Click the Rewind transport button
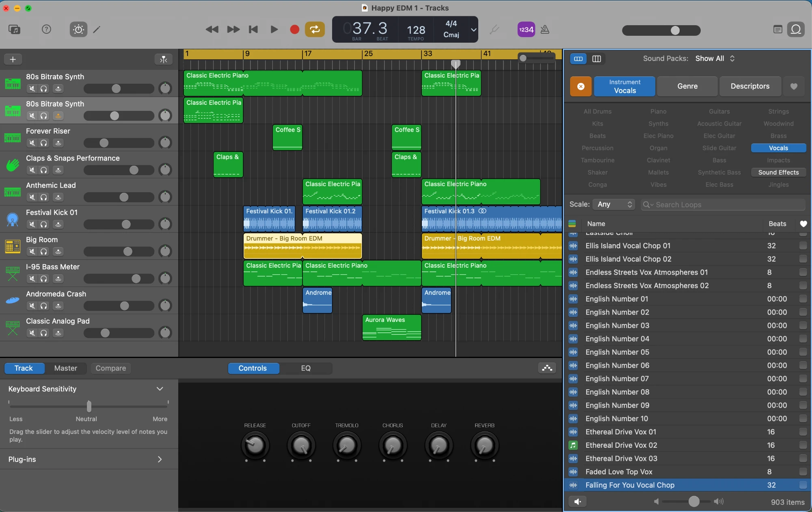The height and width of the screenshot is (512, 812). point(212,29)
